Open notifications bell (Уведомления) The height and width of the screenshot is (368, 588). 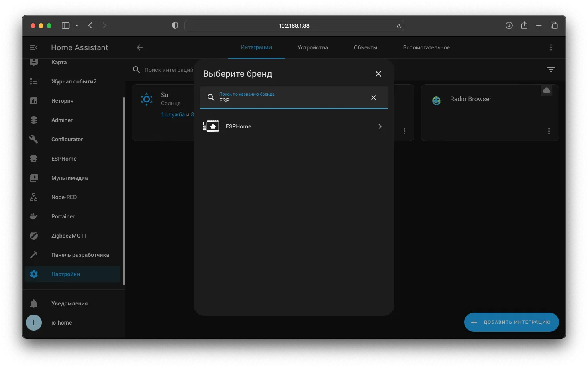click(x=72, y=303)
